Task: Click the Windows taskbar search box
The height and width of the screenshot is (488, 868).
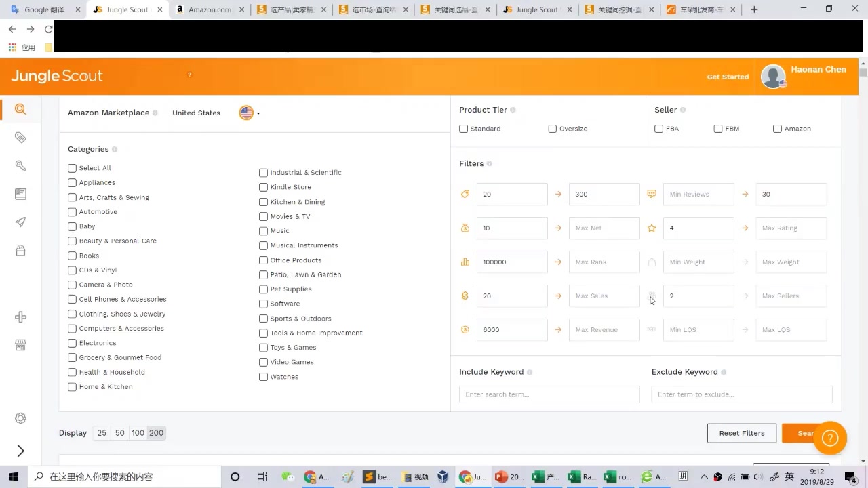Action: coord(125,476)
